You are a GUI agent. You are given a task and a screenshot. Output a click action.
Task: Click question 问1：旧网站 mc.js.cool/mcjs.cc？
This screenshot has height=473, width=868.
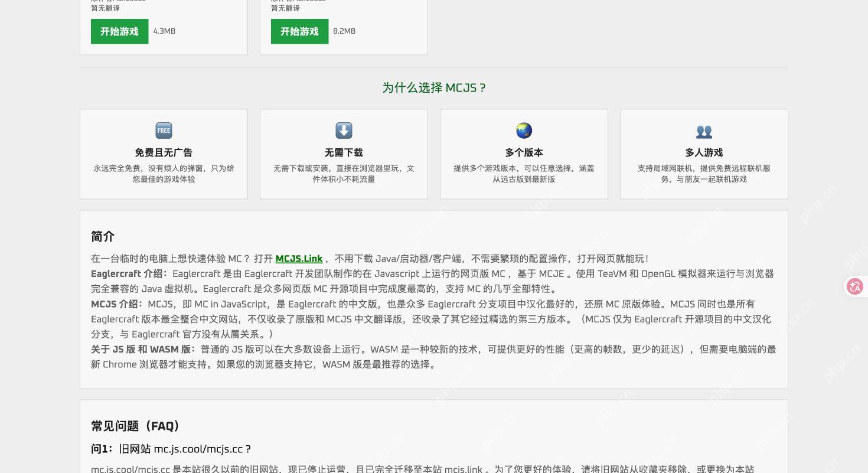171,449
